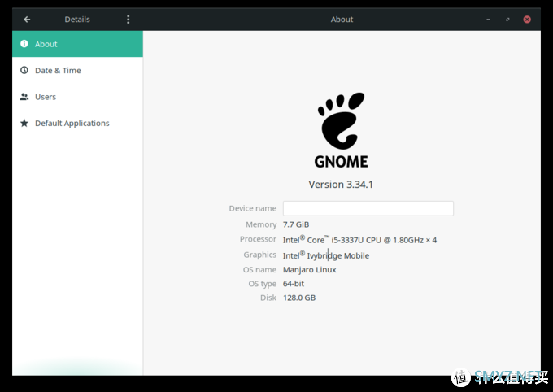Viewport: 553px width, 392px height.
Task: Click the star icon beside Default Applications
Action: [24, 123]
